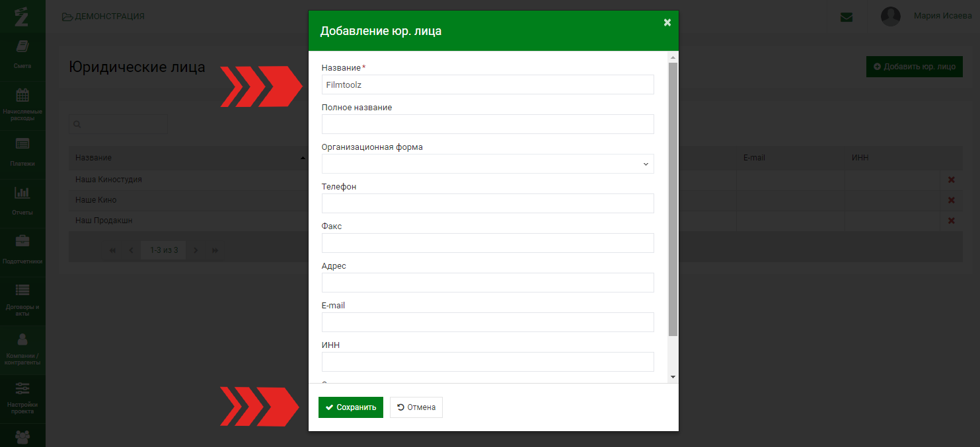The height and width of the screenshot is (447, 980).
Task: Click the E-mail input field in dialog
Action: tap(488, 322)
